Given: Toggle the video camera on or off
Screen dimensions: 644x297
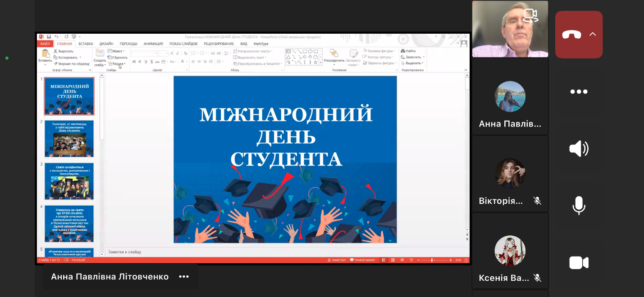Looking at the screenshot, I should (x=579, y=263).
